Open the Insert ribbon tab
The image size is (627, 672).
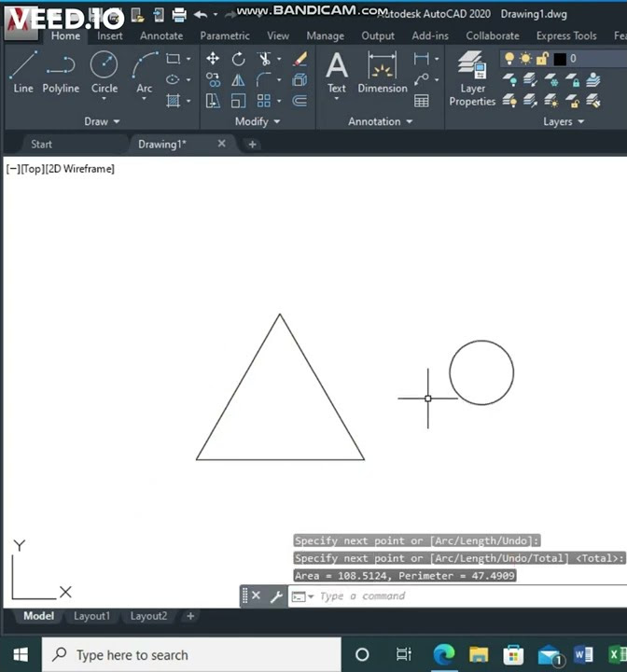110,36
